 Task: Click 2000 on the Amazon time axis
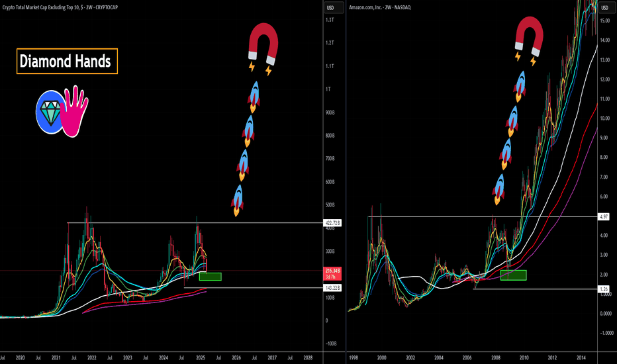(x=382, y=357)
